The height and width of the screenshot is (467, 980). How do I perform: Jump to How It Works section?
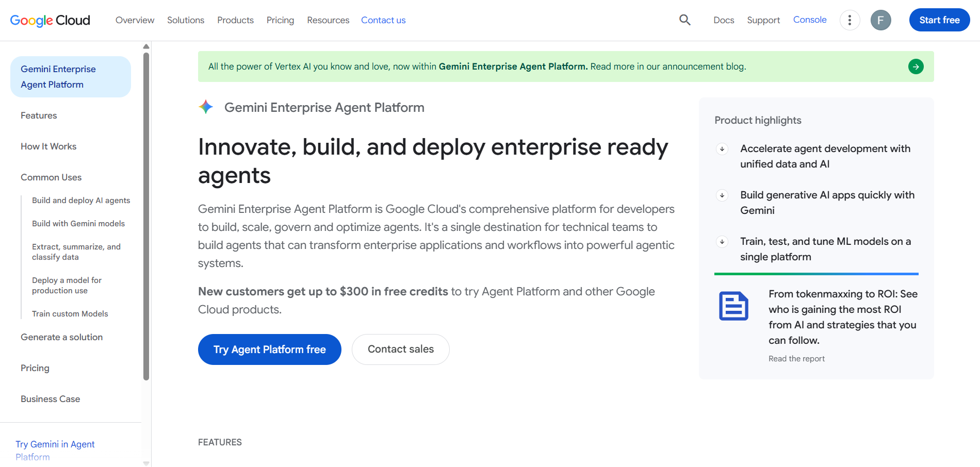click(x=48, y=146)
